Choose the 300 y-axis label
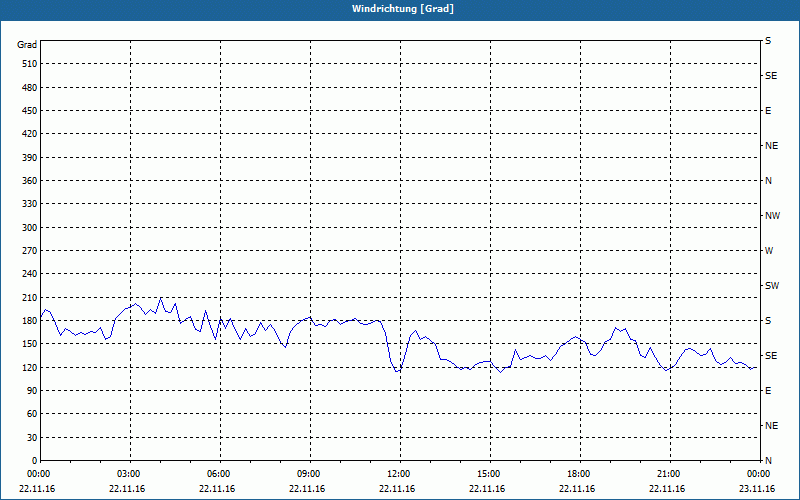This screenshot has width=800, height=500. tap(30, 228)
